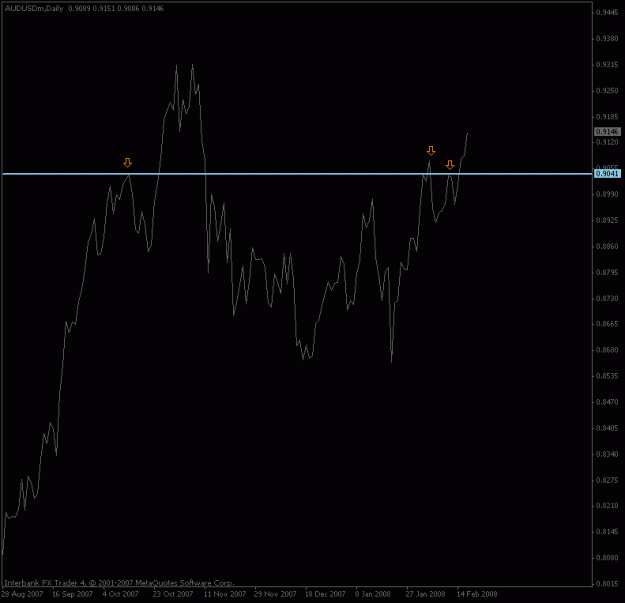
Task: Select the orange arrow above the October 2007 peak
Action: point(127,163)
